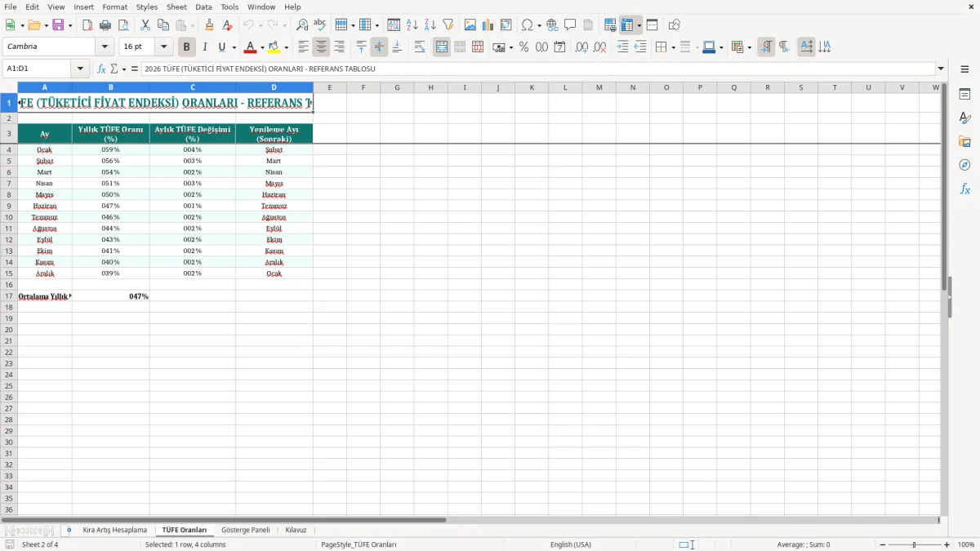Toggle Italic formatting

point(204,47)
